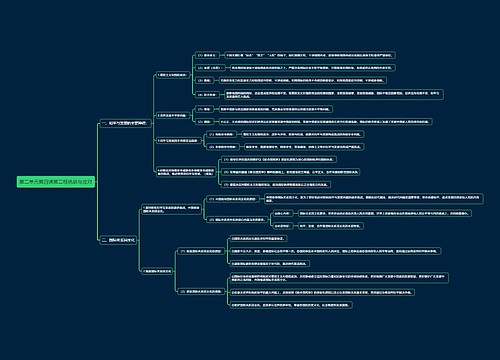Select branch 一、和平与发展的主要障碍

pos(126,123)
